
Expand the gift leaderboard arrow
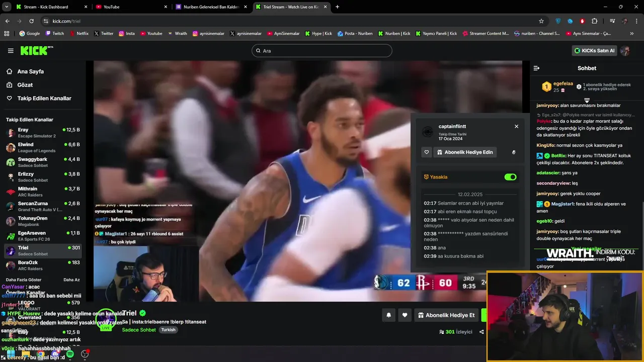pos(587,101)
